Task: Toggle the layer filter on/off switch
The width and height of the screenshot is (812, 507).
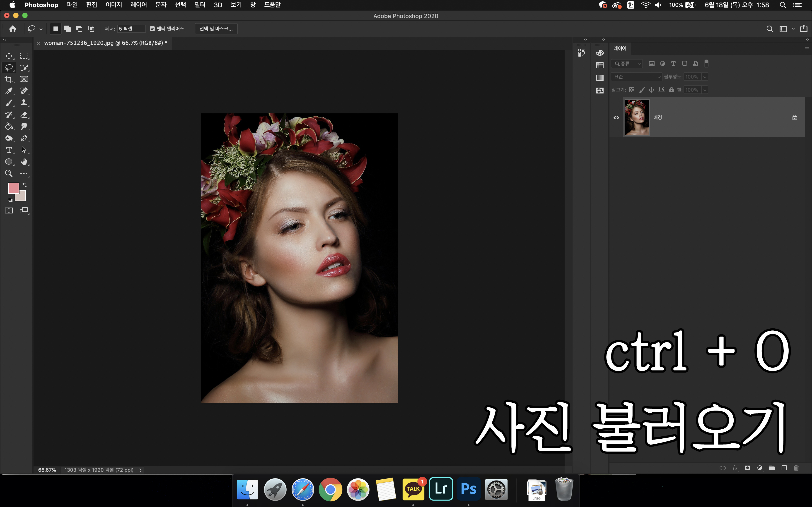Action: 706,63
